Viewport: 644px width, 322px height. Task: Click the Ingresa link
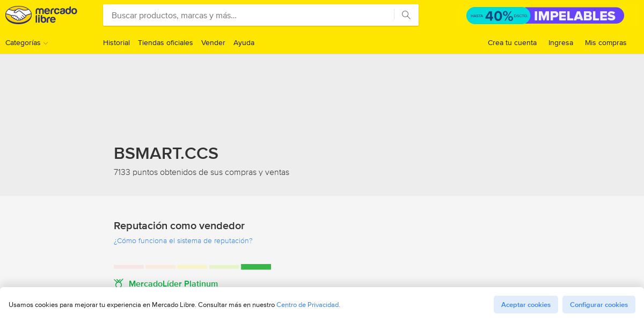(561, 43)
